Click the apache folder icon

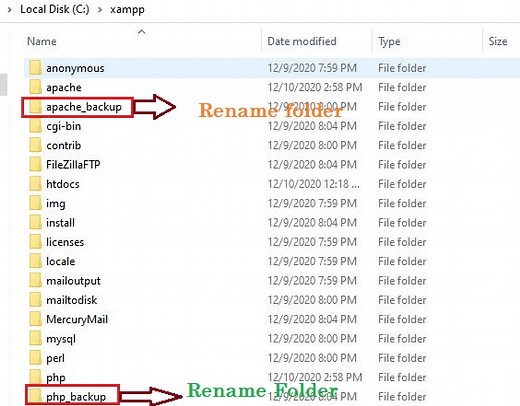tap(35, 87)
